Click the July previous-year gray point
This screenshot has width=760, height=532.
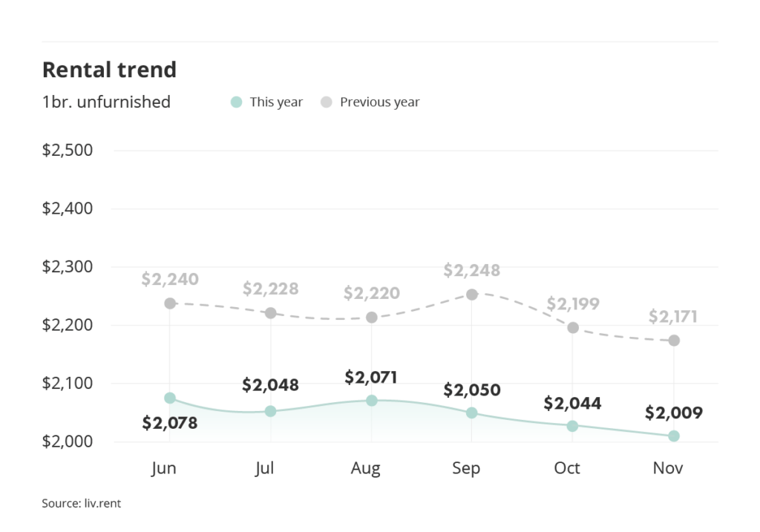point(271,313)
